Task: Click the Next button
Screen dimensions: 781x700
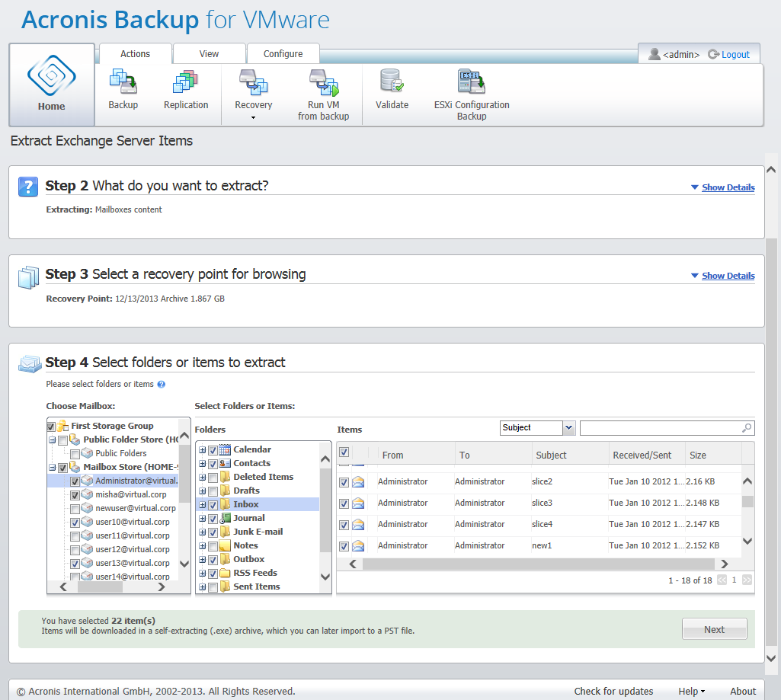Action: pos(714,629)
